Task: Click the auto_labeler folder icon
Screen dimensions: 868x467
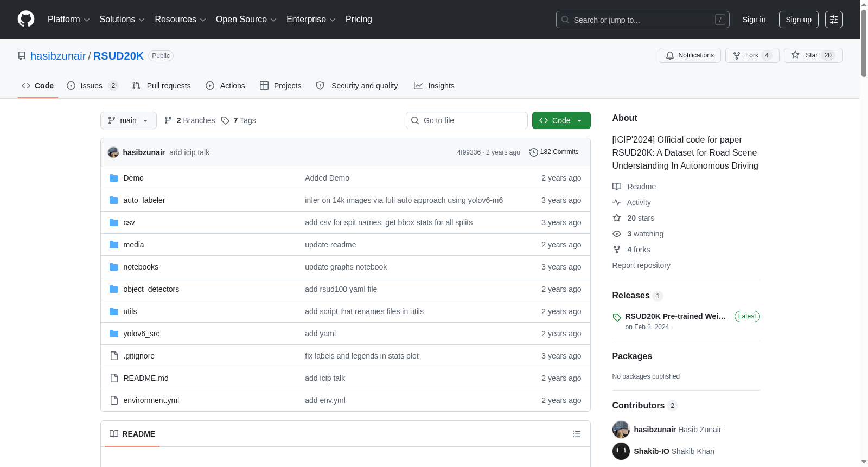Action: click(114, 200)
